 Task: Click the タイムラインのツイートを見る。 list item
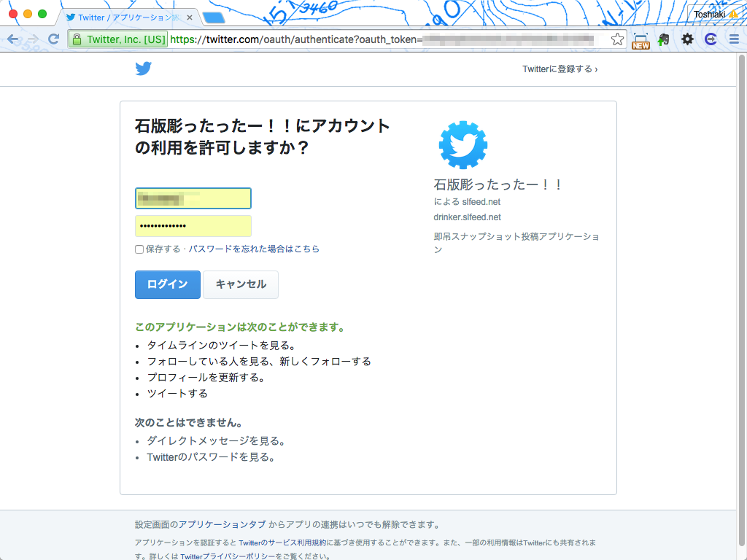pos(222,345)
